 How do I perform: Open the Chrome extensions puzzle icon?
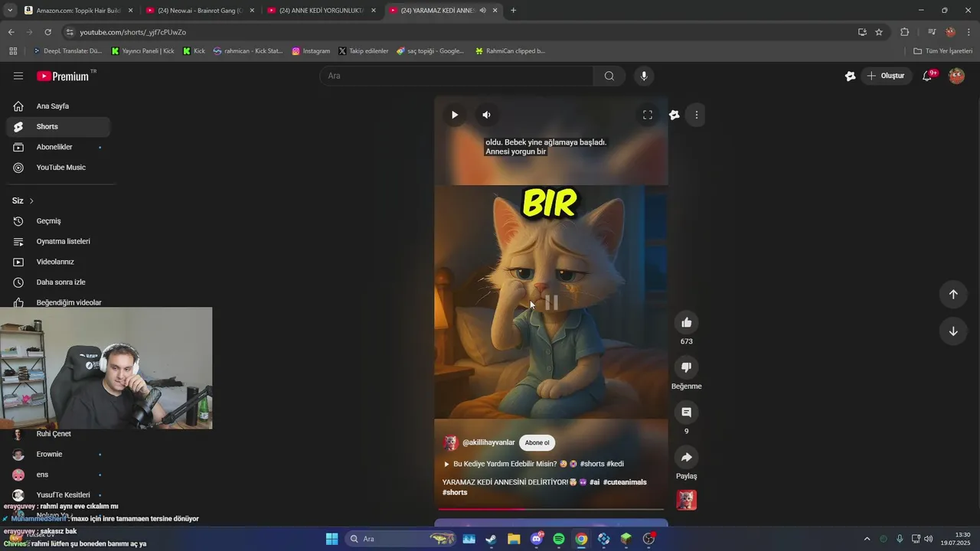click(904, 32)
